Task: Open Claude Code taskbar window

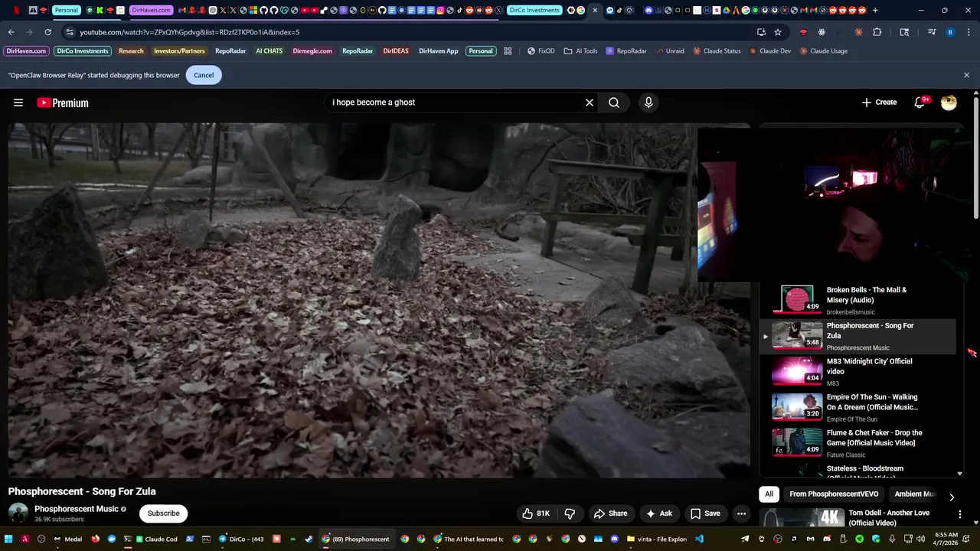Action: click(x=157, y=539)
